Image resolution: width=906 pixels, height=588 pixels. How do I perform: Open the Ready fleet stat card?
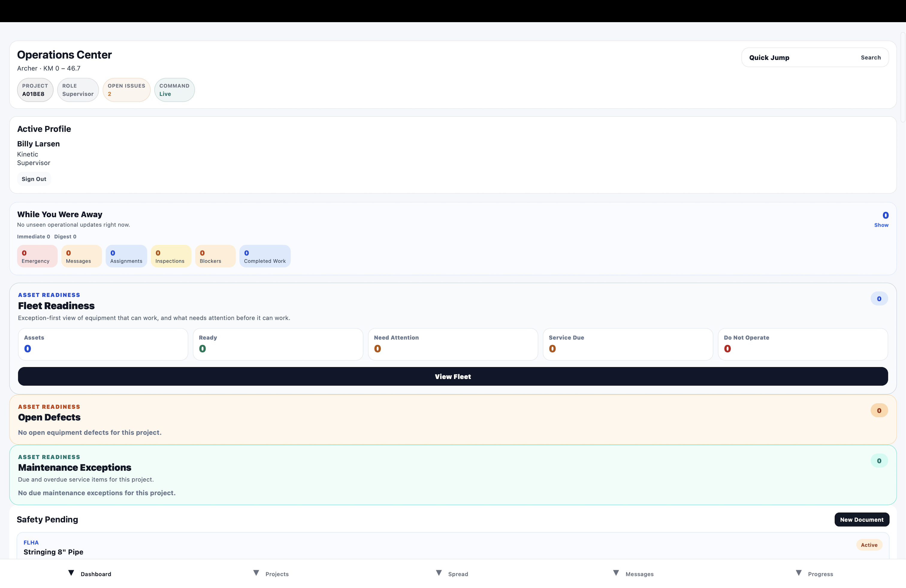278,344
